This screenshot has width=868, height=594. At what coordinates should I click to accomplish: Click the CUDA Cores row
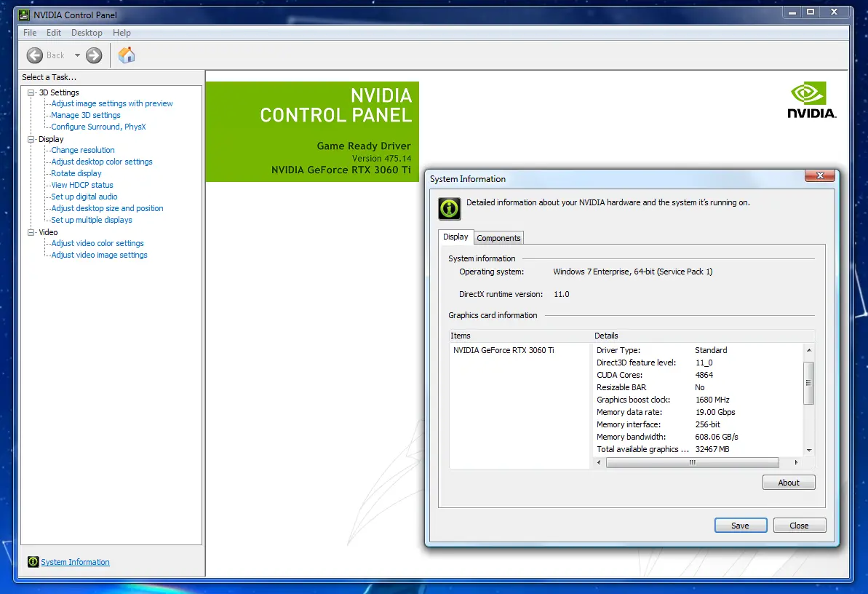coord(698,375)
